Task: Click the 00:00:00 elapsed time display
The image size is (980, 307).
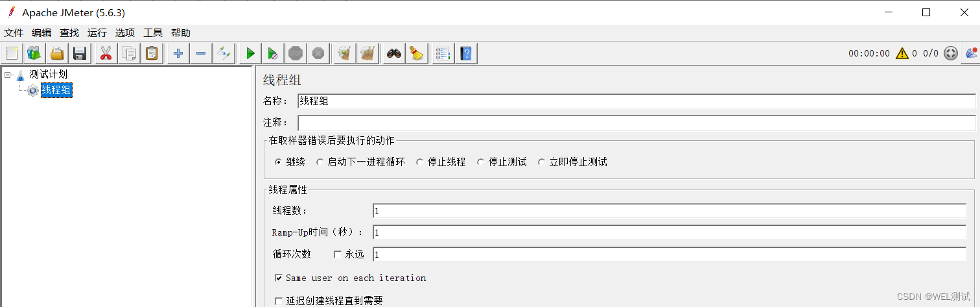Action: tap(869, 53)
